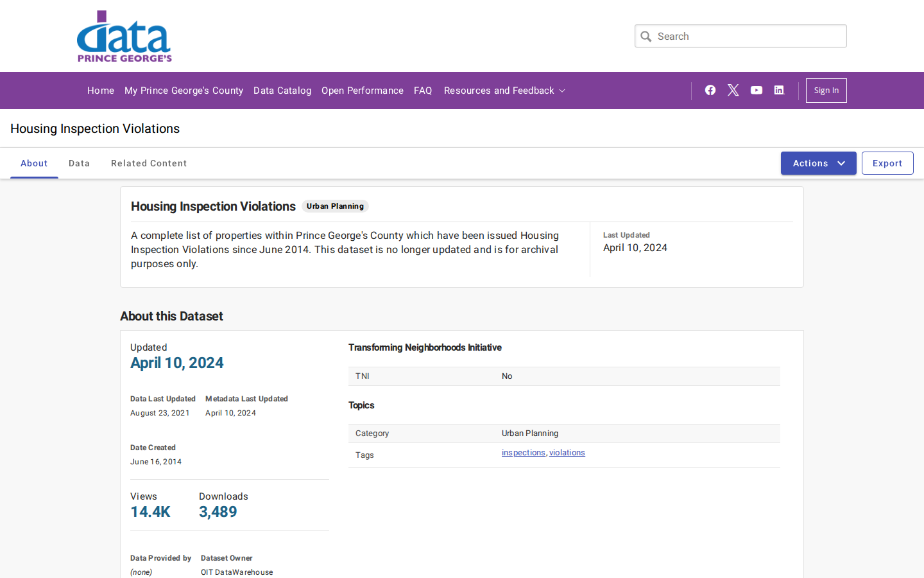
Task: Open FAQ menu item
Action: (423, 91)
